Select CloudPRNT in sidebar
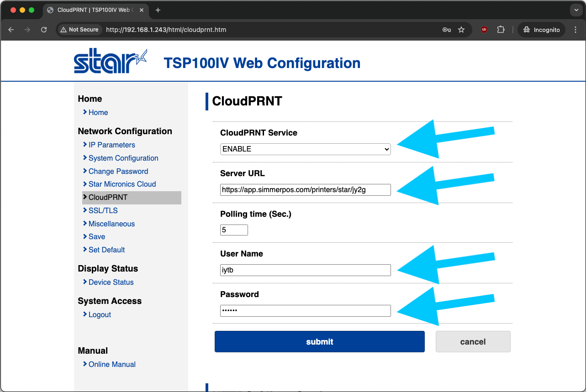Viewport: 586px width, 392px height. click(132, 197)
